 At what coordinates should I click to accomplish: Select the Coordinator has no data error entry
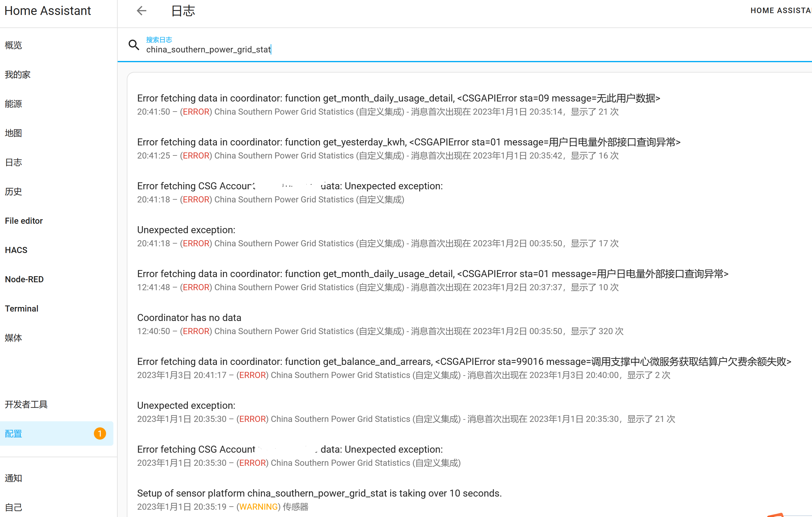(x=189, y=317)
